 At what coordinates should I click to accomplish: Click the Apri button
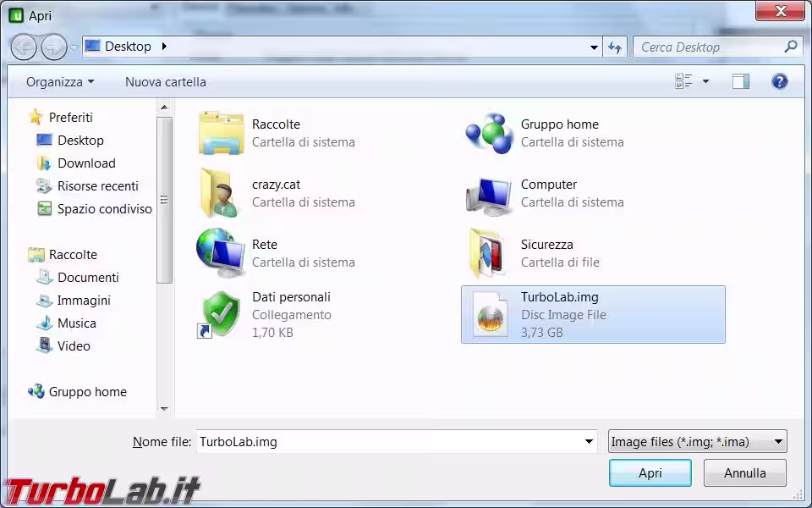(x=650, y=472)
